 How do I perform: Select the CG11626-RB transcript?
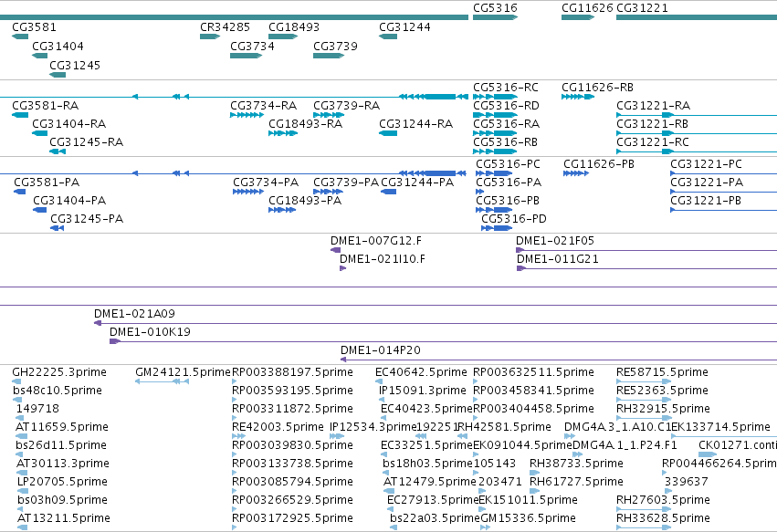(578, 97)
